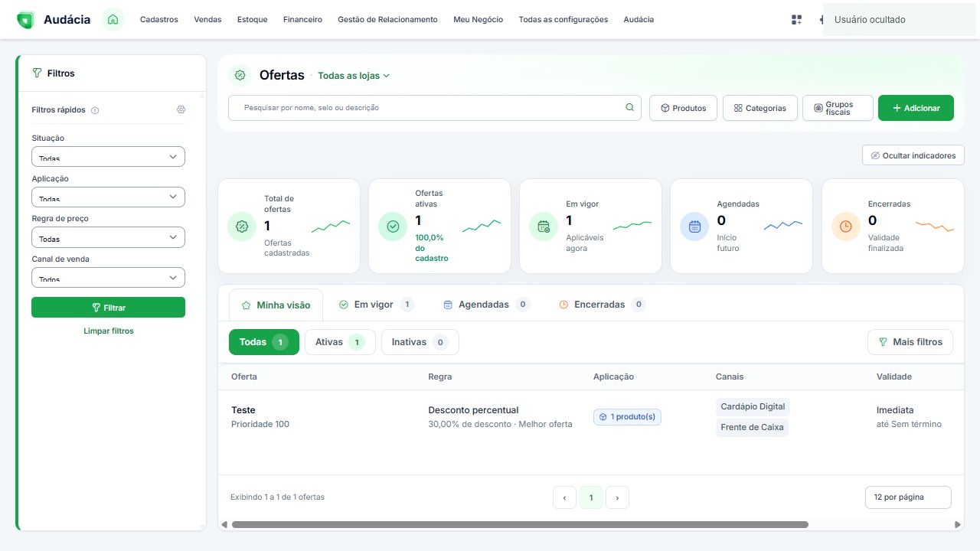
Task: Expand the Todas as lojas store selector
Action: click(354, 76)
